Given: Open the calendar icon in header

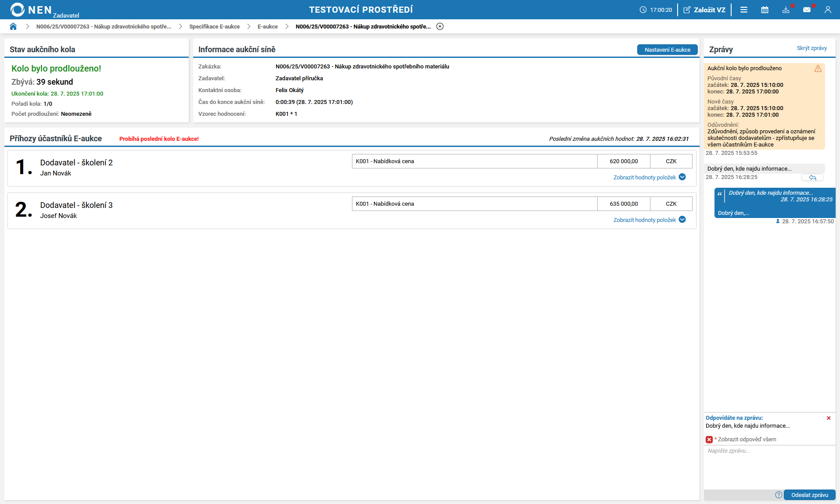Looking at the screenshot, I should pyautogui.click(x=765, y=10).
